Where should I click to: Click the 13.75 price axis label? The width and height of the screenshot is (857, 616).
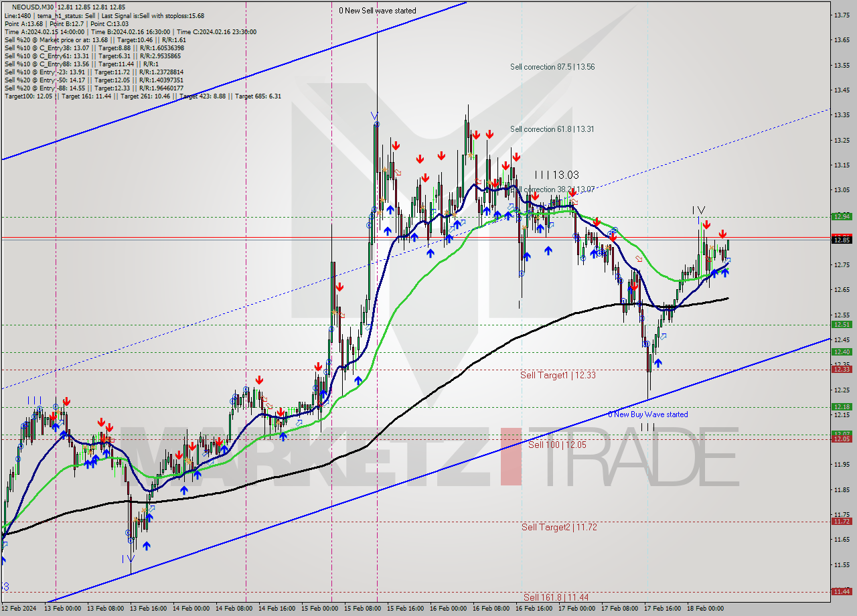point(842,15)
